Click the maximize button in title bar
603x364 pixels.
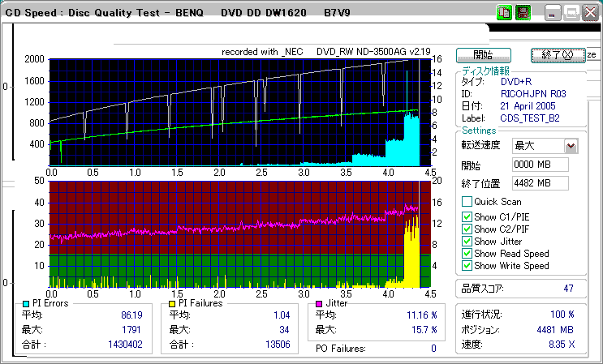571,13
